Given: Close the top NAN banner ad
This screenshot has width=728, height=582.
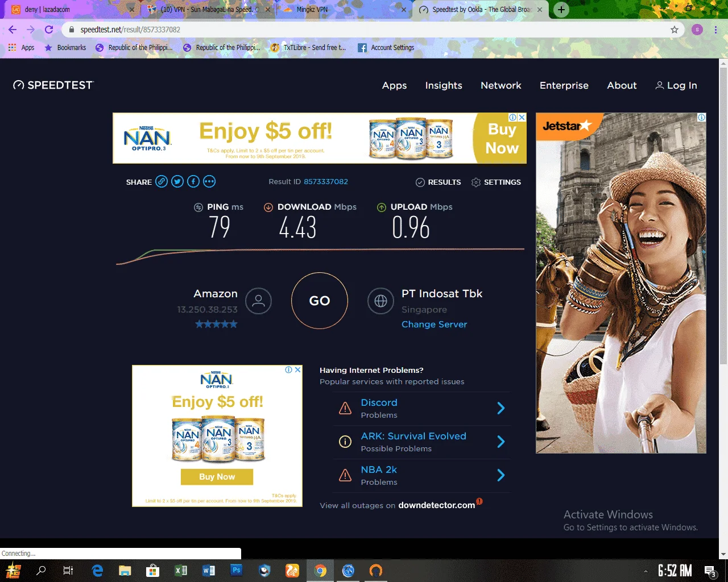Looking at the screenshot, I should [522, 117].
